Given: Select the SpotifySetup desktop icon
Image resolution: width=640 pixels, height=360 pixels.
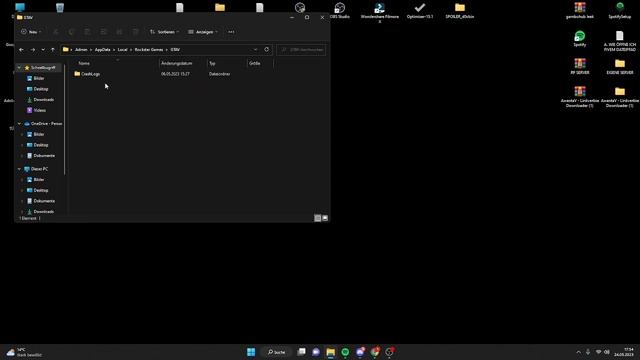Looking at the screenshot, I should [620, 11].
